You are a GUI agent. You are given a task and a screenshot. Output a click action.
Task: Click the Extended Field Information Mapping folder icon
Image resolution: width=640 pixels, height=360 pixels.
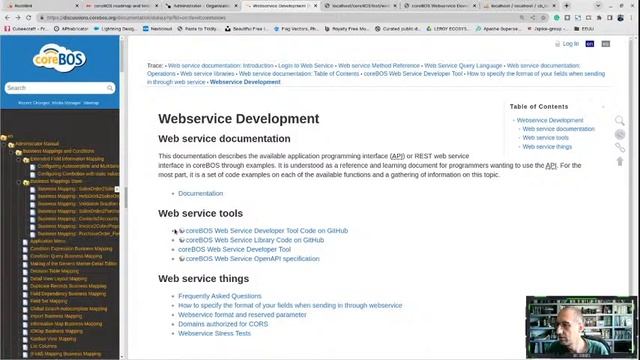[26, 160]
